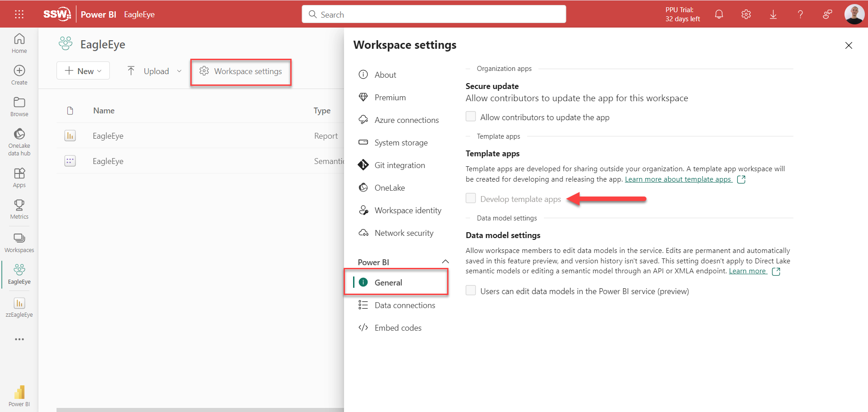This screenshot has width=868, height=412.
Task: Click the notifications bell icon
Action: click(x=719, y=14)
